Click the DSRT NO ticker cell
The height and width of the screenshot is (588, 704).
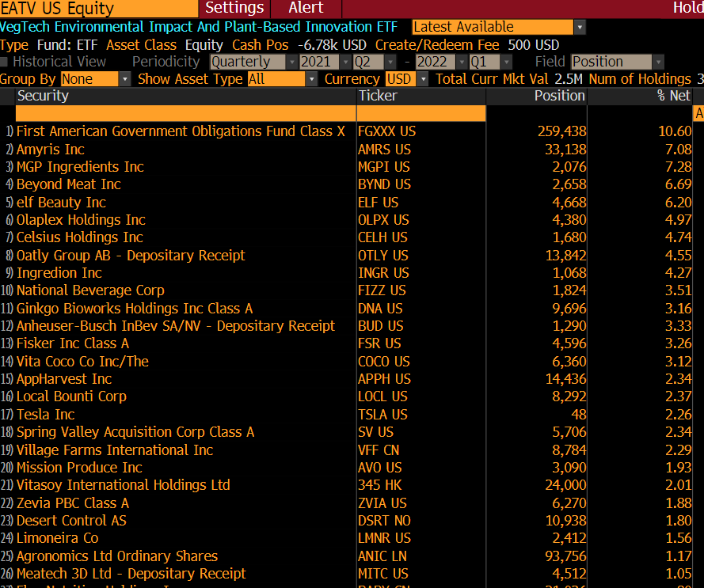[384, 520]
